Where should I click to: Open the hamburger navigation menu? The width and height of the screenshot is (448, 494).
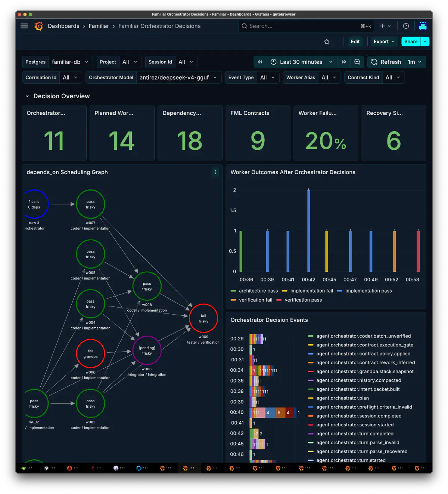(24, 26)
